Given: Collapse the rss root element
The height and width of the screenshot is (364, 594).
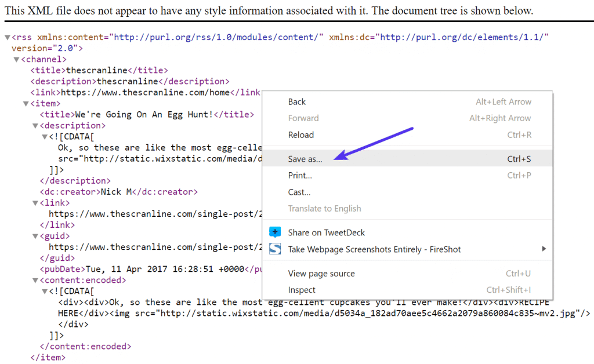Looking at the screenshot, I should 8,38.
